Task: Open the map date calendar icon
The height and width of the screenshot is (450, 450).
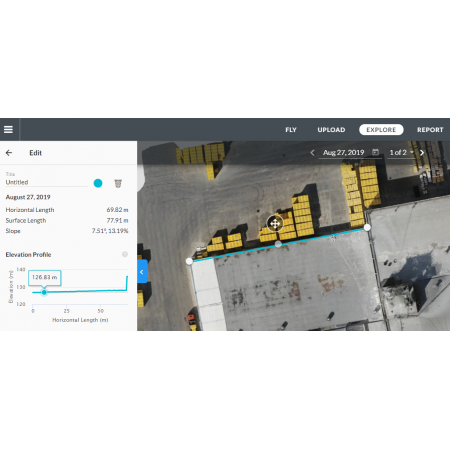Action: coord(375,152)
